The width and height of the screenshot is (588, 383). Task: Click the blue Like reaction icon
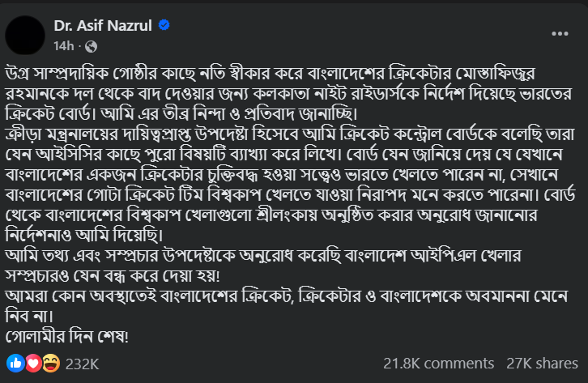(x=14, y=364)
